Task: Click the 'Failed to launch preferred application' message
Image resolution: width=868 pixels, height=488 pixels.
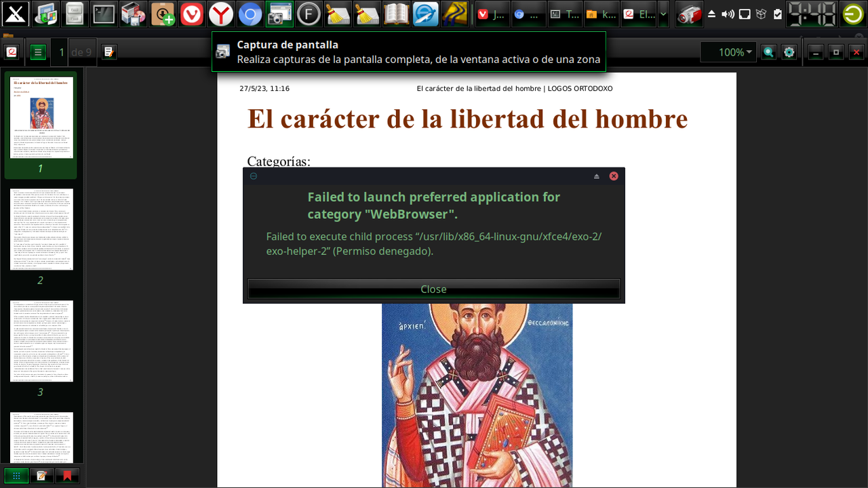Action: pos(434,206)
